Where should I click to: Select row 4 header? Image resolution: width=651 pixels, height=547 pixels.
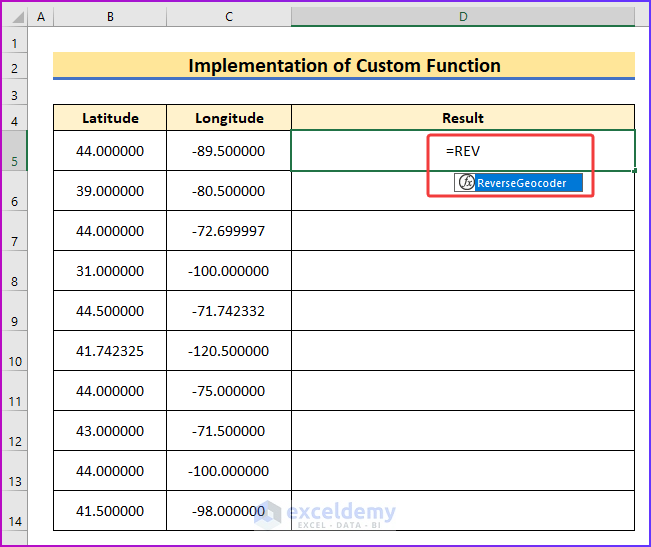[15, 117]
